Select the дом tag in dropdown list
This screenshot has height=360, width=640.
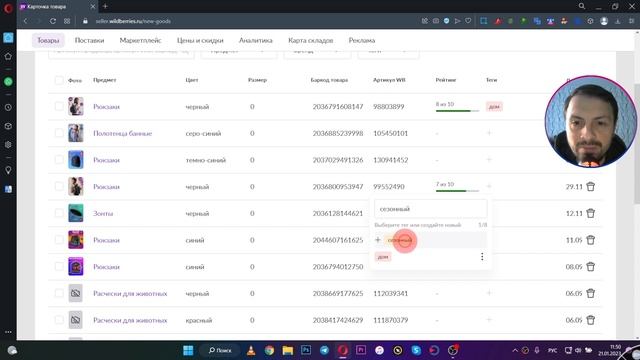[383, 256]
